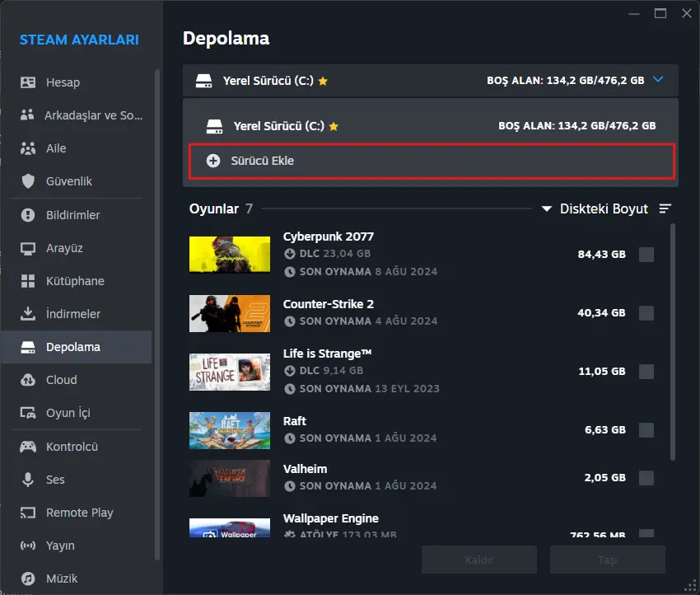Click the Oyun İçi overlay icon

pyautogui.click(x=28, y=413)
